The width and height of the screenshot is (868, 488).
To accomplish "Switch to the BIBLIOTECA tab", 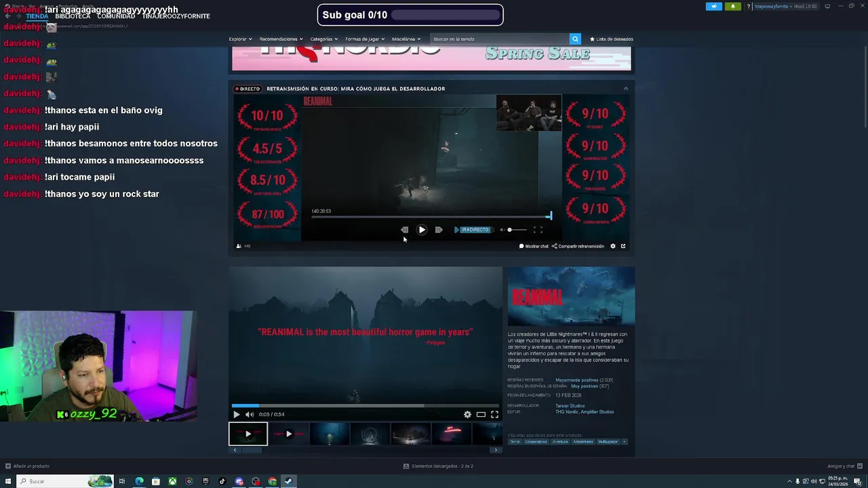I will click(x=73, y=16).
